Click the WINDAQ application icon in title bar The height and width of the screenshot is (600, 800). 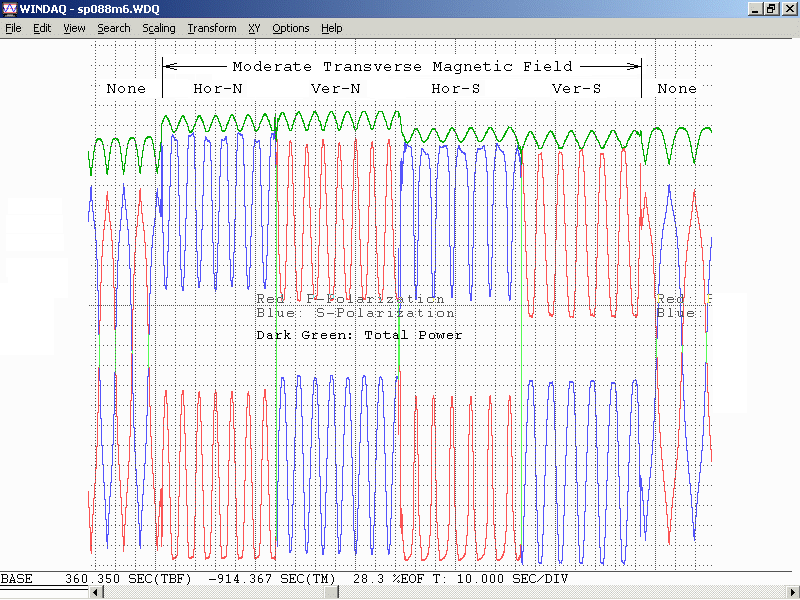(9, 9)
